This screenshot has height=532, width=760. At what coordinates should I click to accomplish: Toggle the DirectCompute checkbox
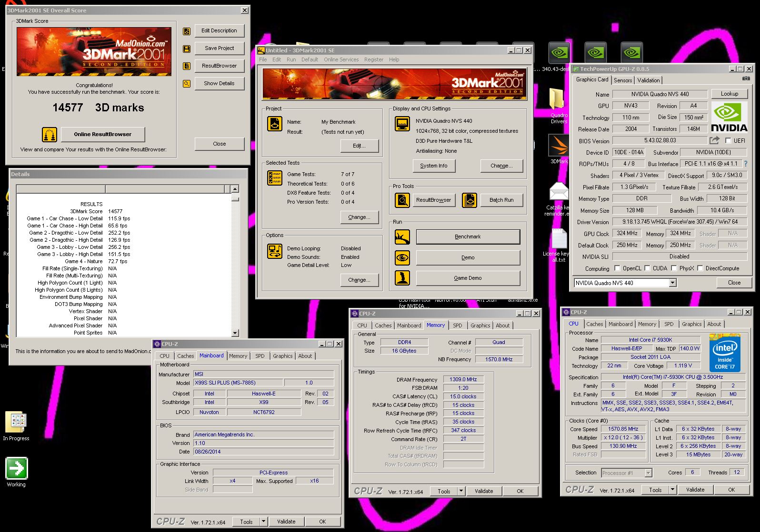700,268
